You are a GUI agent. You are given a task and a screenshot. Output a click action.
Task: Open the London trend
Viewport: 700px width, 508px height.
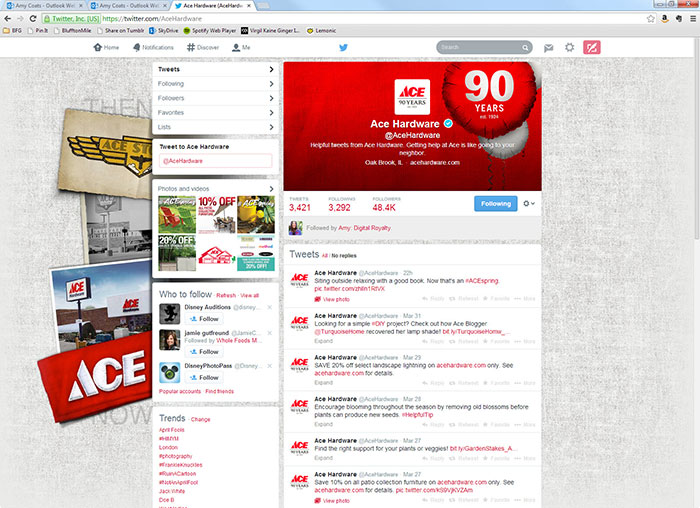tap(168, 447)
